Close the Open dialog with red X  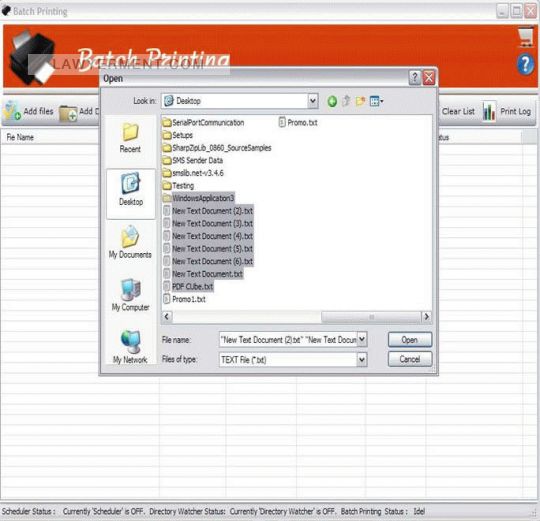(x=429, y=78)
